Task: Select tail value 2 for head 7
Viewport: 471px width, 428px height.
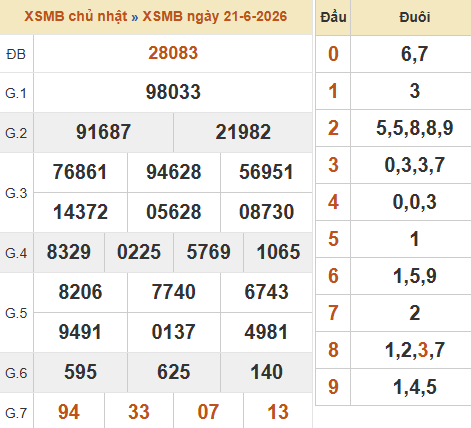Action: pos(415,313)
